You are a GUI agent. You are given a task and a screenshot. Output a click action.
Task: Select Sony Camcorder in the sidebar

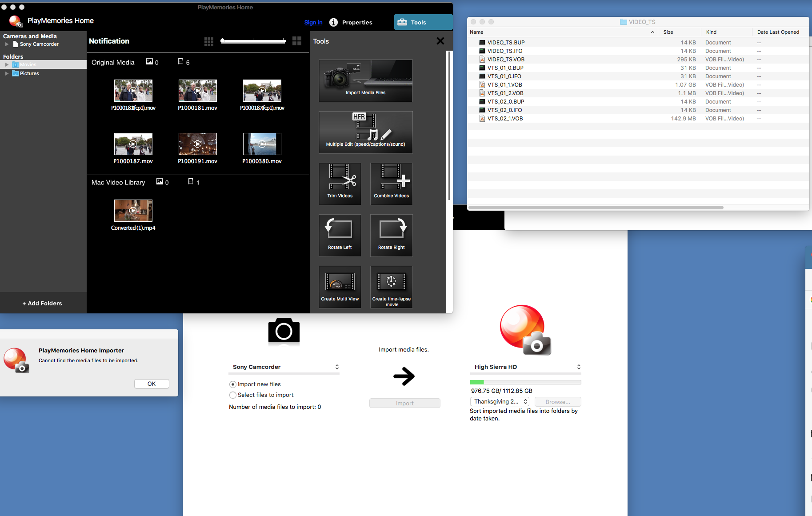(x=39, y=44)
